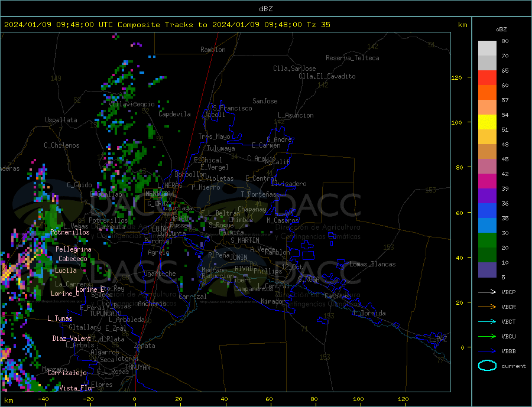Click the SanJose place label

click(x=265, y=101)
